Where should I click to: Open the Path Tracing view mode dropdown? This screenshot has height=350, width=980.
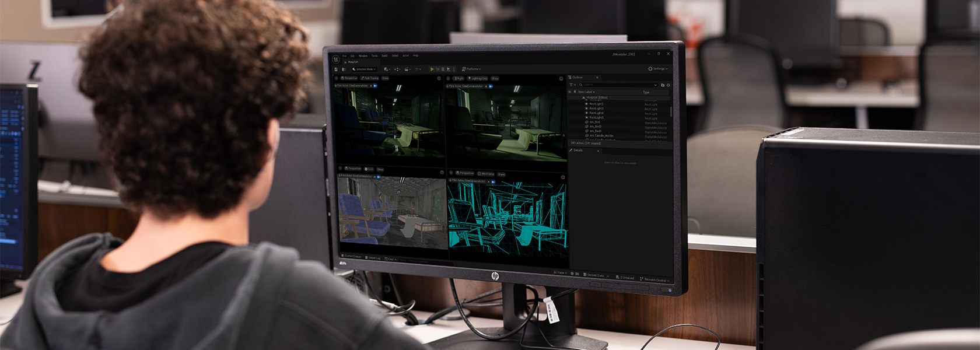(x=369, y=78)
